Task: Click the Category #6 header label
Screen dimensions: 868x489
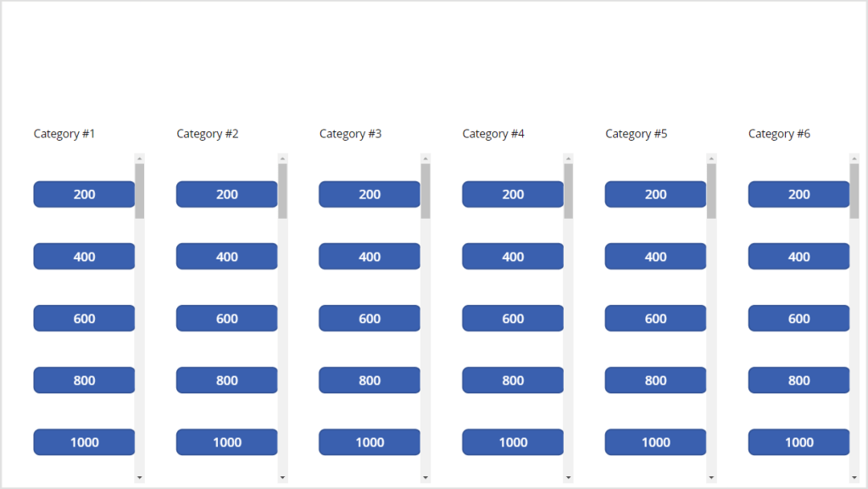Action: click(x=779, y=134)
